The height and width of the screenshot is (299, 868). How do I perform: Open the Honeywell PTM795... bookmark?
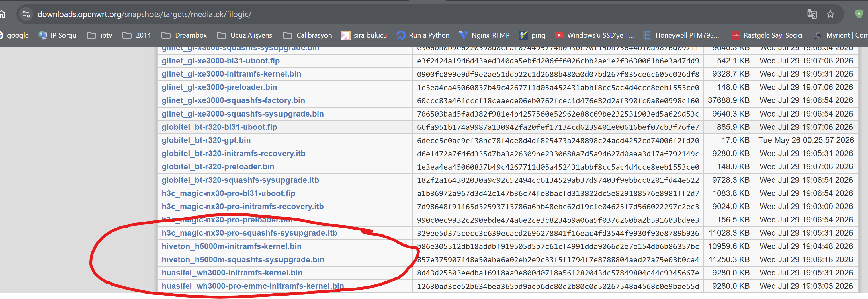tap(681, 35)
